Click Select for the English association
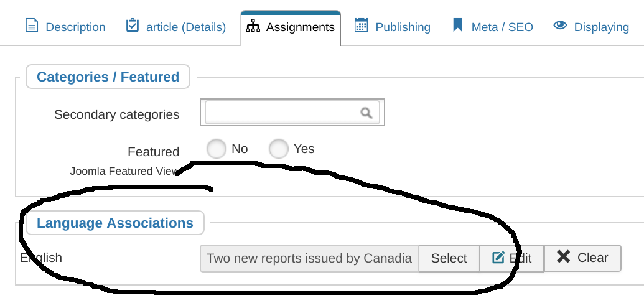 (x=449, y=258)
